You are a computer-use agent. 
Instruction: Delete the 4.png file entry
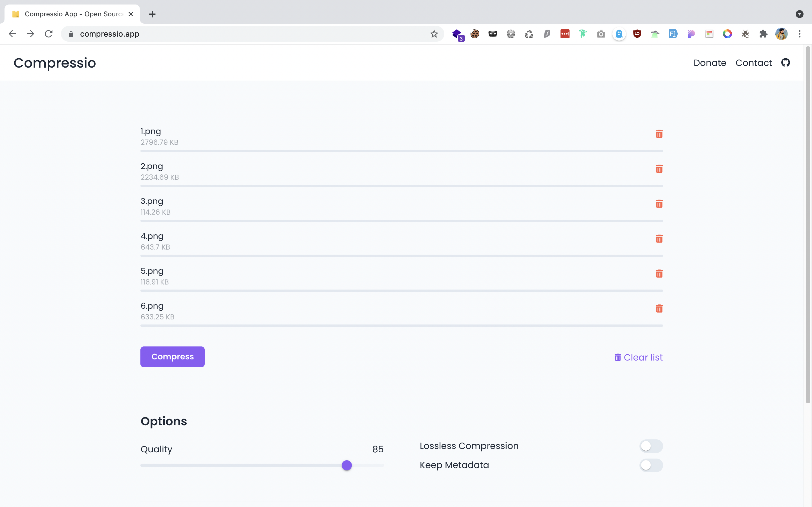click(659, 239)
